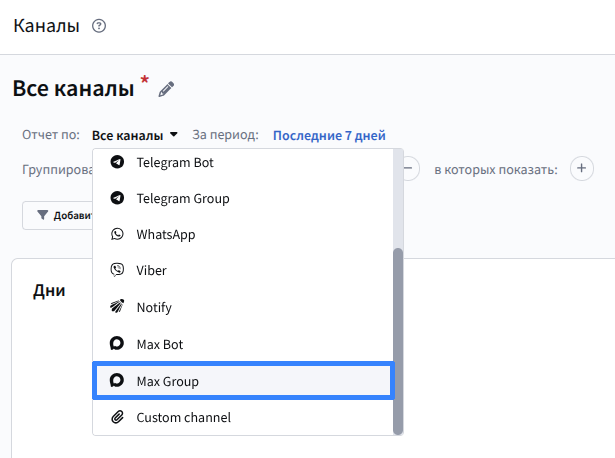Open the 'Последние 7 дней' period selector
The width and height of the screenshot is (615, 458).
[329, 135]
